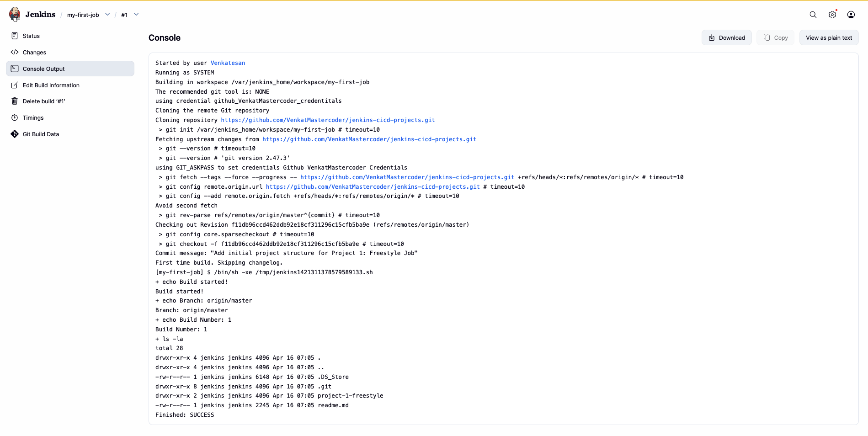This screenshot has height=436, width=868.
Task: Click the '.DS_Store' listing row
Action: (252, 377)
